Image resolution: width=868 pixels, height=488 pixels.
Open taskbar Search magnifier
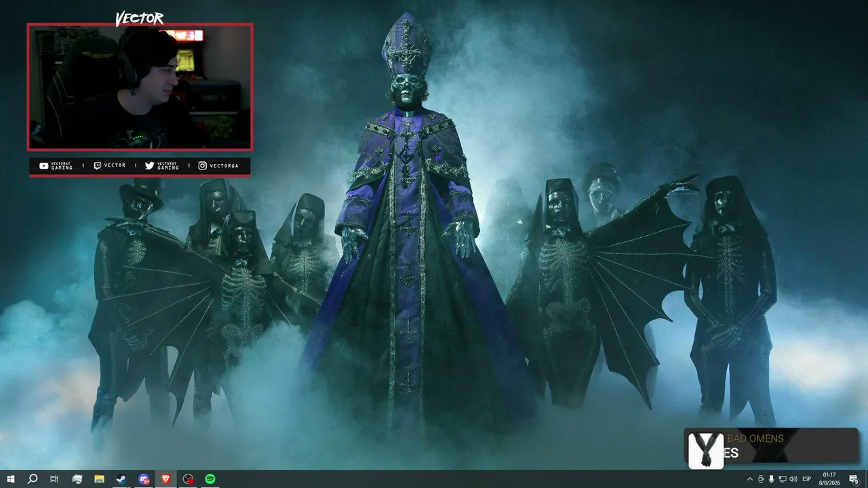coord(32,479)
